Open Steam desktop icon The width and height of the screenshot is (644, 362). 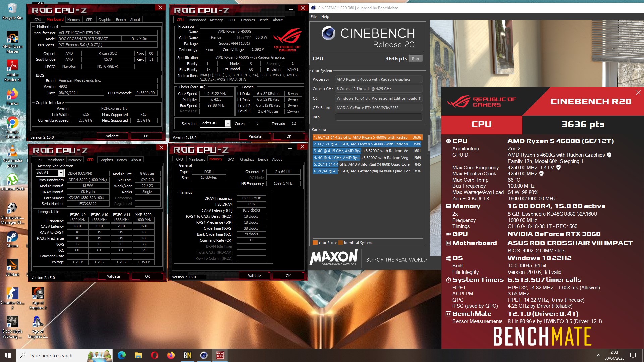pyautogui.click(x=12, y=239)
